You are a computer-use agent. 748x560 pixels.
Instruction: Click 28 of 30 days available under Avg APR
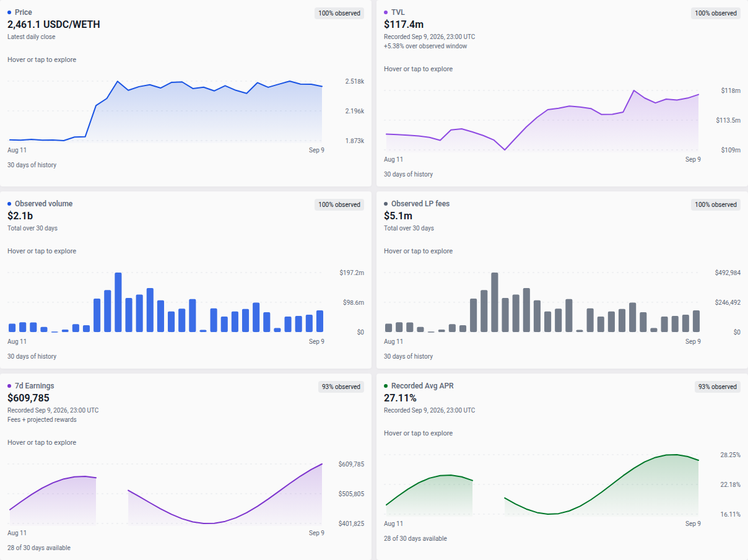point(415,538)
